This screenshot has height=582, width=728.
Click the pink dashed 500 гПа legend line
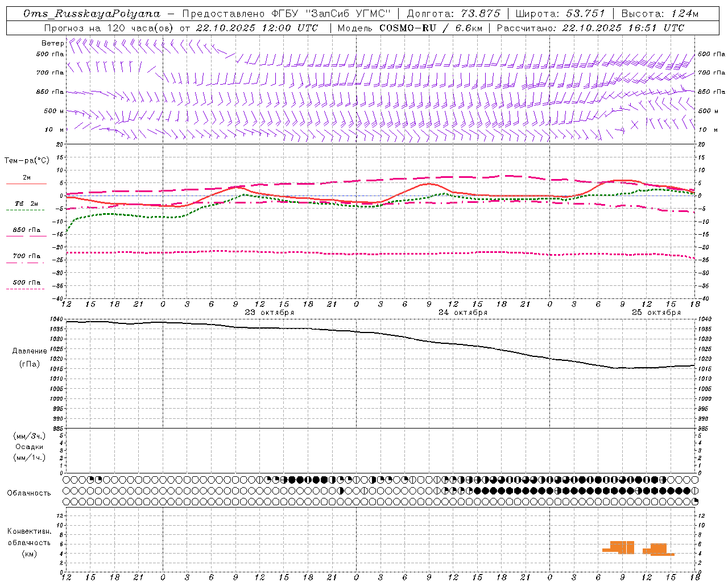pyautogui.click(x=25, y=289)
